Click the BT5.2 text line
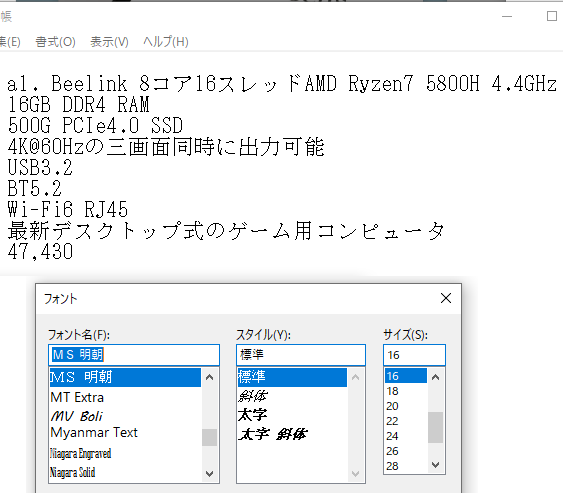This screenshot has height=493, width=563. [x=34, y=189]
